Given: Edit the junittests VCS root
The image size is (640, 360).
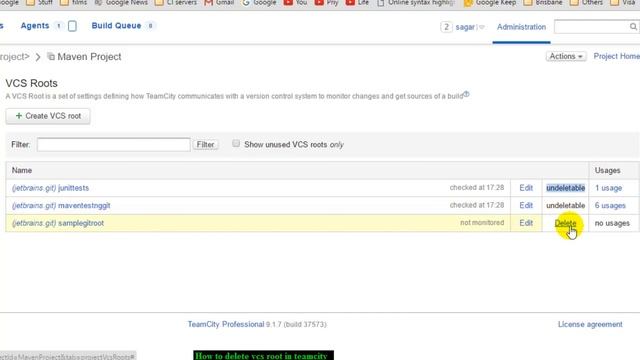Looking at the screenshot, I should point(526,188).
